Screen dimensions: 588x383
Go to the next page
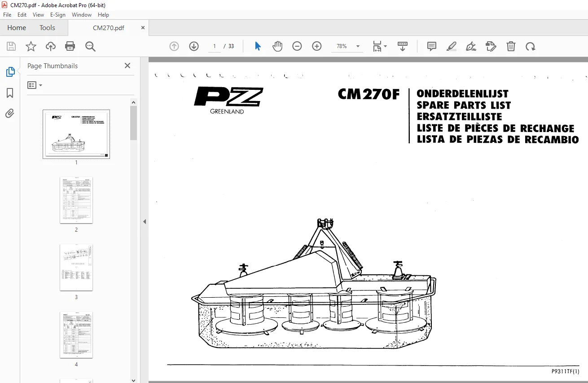194,46
